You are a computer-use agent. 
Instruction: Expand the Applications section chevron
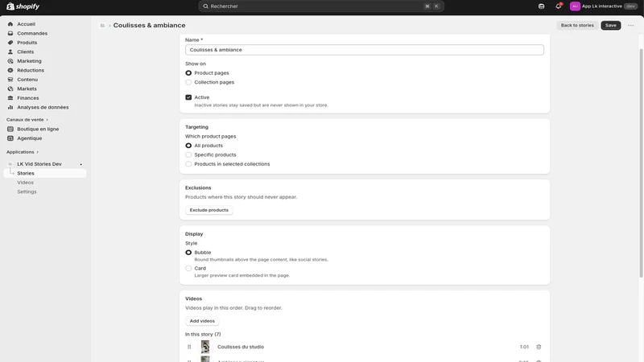click(x=37, y=152)
